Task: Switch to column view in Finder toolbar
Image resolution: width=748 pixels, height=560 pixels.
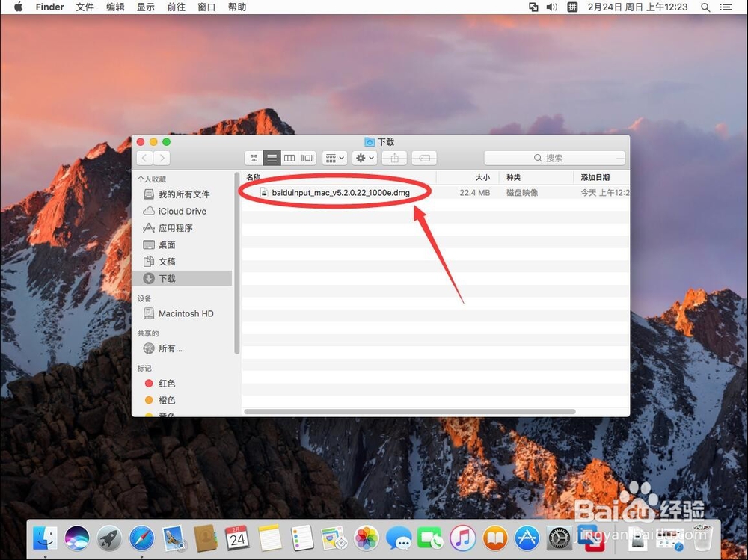Action: tap(289, 158)
